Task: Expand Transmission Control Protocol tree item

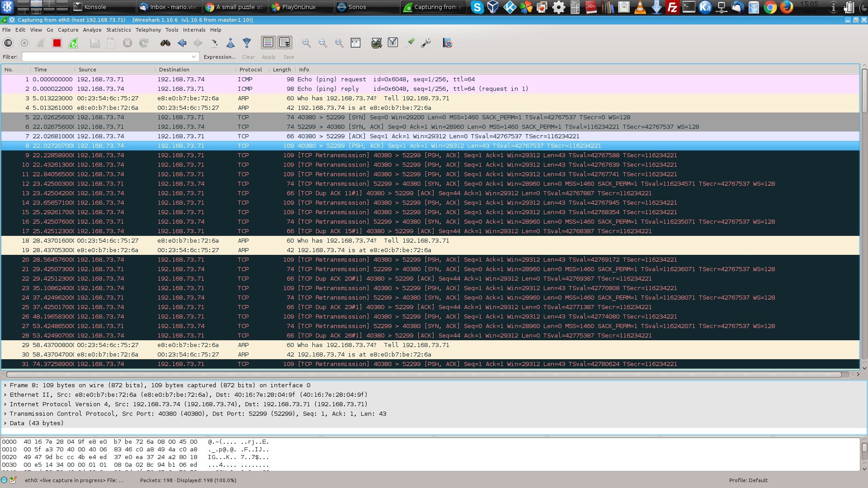Action: [5, 414]
